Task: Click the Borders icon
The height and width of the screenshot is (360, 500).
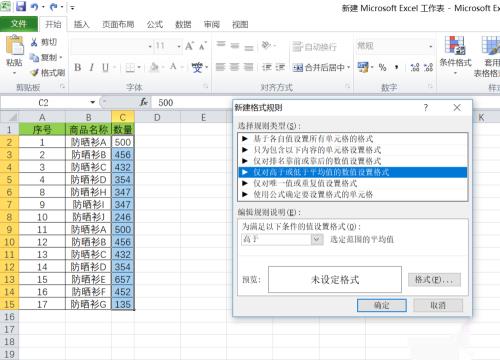Action: point(130,68)
